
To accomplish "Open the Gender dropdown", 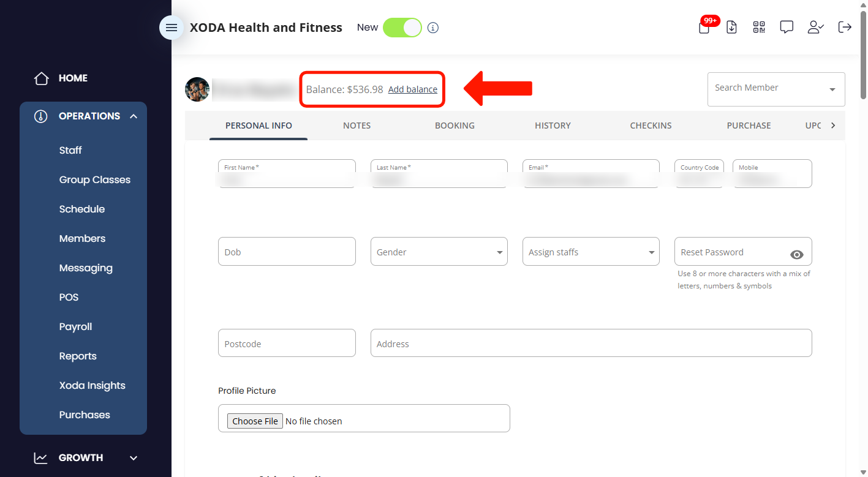I will pyautogui.click(x=439, y=252).
